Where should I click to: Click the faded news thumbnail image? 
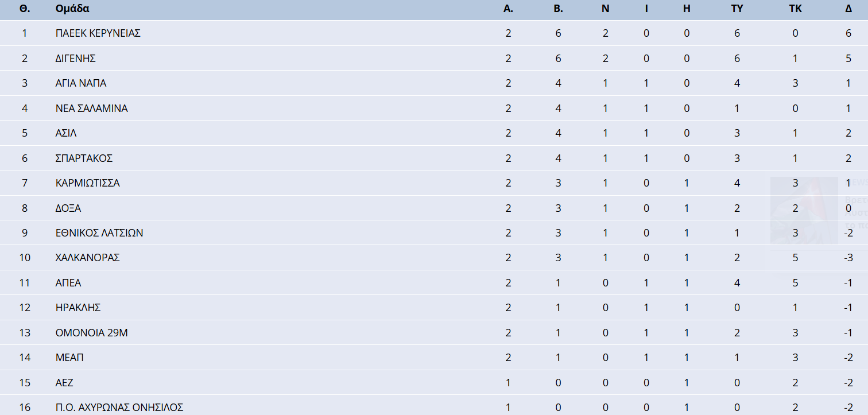804,210
